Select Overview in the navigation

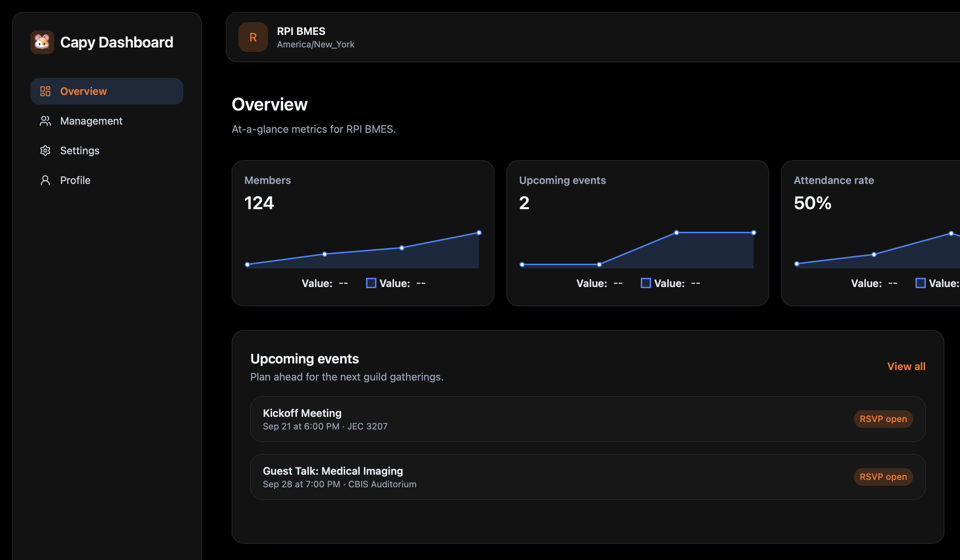83,91
